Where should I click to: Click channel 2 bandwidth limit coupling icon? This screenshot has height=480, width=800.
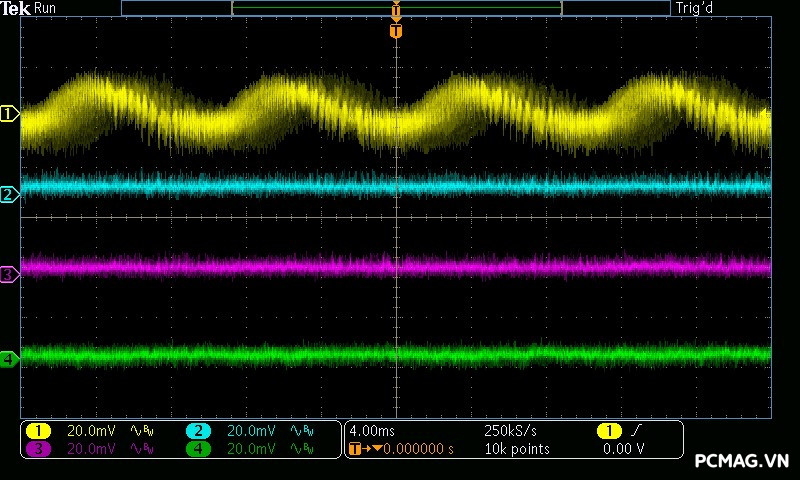pyautogui.click(x=301, y=431)
